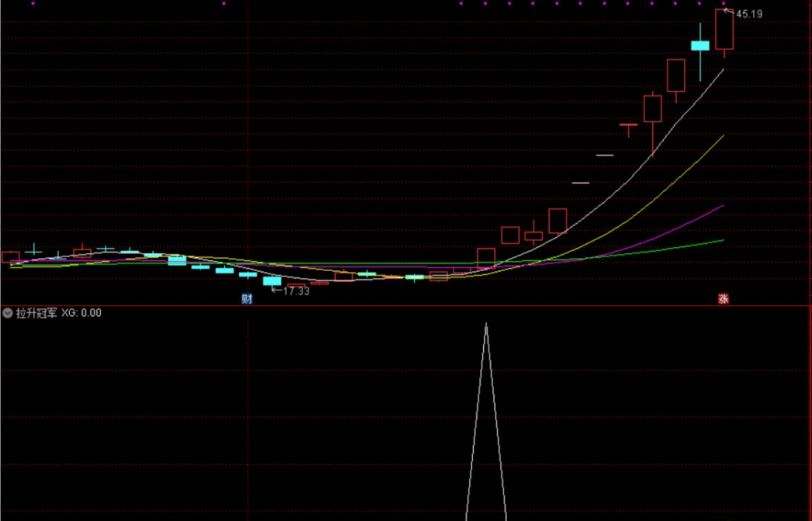Open the 拉升冠军 indicator dropdown arrow icon
The width and height of the screenshot is (812, 521).
click(x=7, y=313)
